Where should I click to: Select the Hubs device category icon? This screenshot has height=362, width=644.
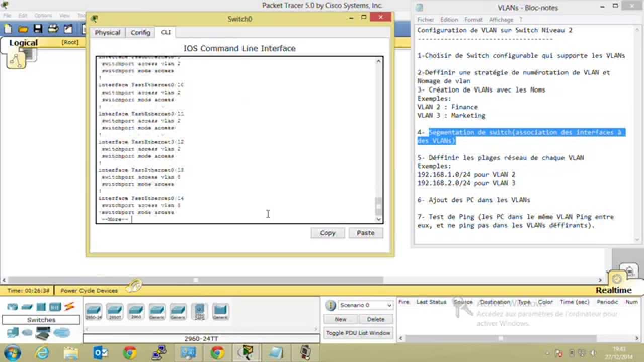click(x=41, y=307)
